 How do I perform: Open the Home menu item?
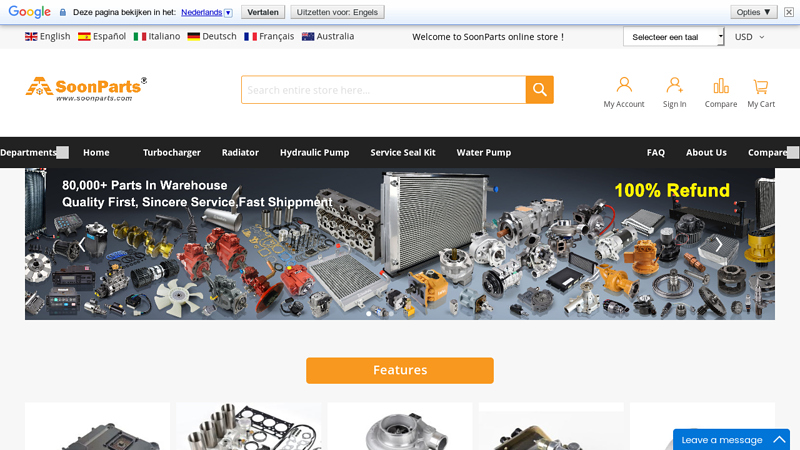coord(96,153)
